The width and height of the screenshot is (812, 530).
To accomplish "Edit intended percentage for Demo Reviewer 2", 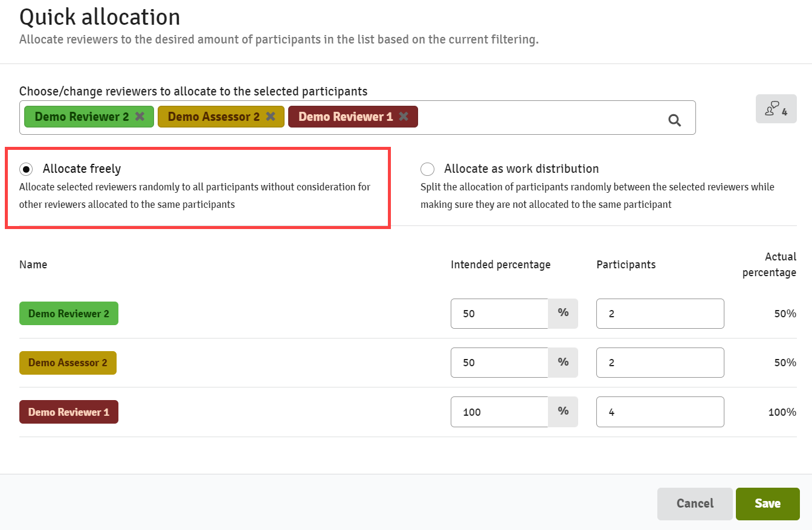I will tap(500, 314).
